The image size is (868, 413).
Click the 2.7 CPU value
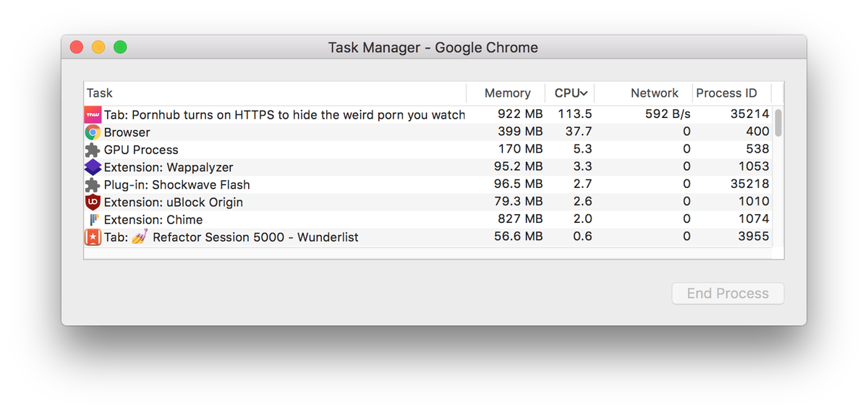[x=582, y=184]
